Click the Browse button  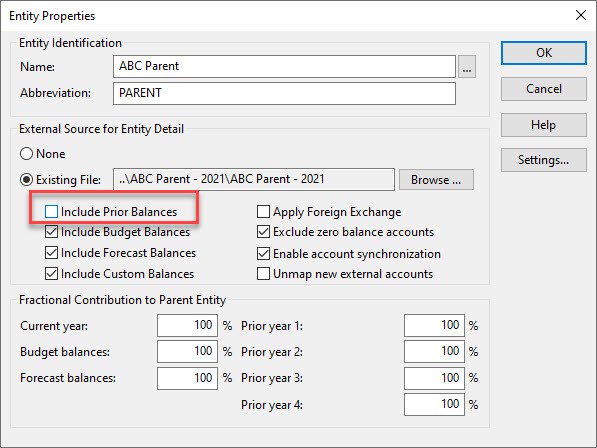(x=436, y=180)
